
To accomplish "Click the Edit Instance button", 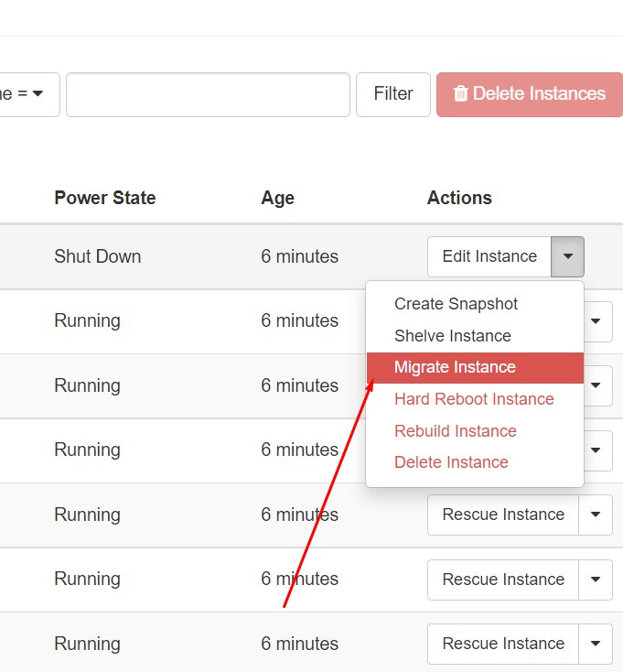I will pos(489,256).
